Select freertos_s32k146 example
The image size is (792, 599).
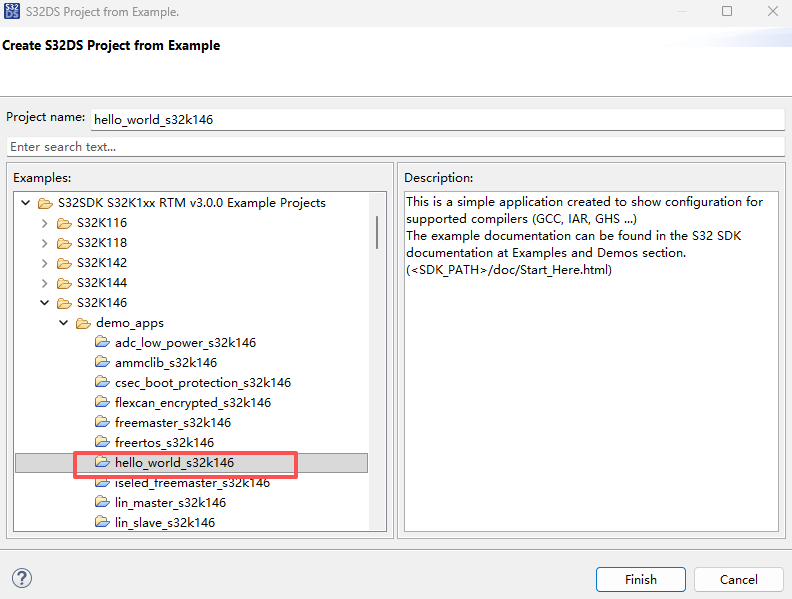[164, 442]
